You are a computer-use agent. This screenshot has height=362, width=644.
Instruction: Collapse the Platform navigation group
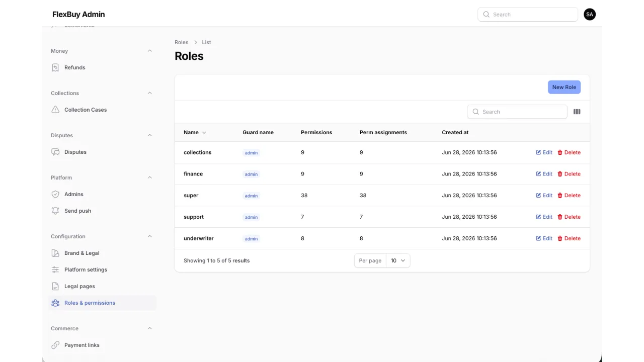pos(149,177)
